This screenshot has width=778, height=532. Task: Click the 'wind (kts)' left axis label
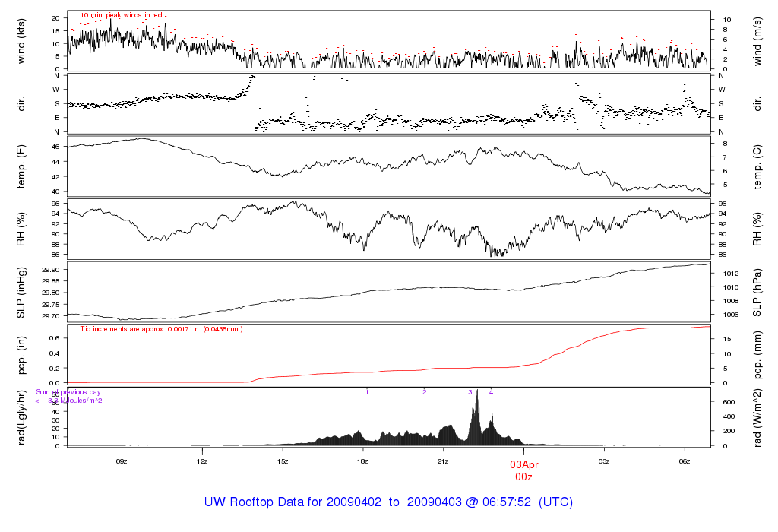(21, 41)
